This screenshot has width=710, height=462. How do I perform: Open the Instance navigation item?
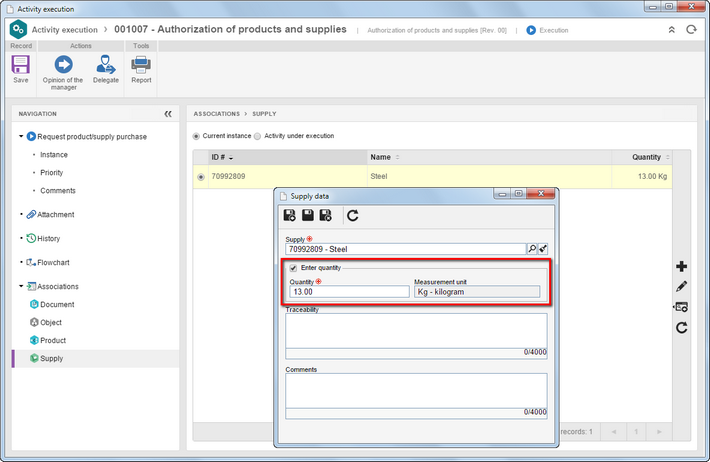pos(54,155)
